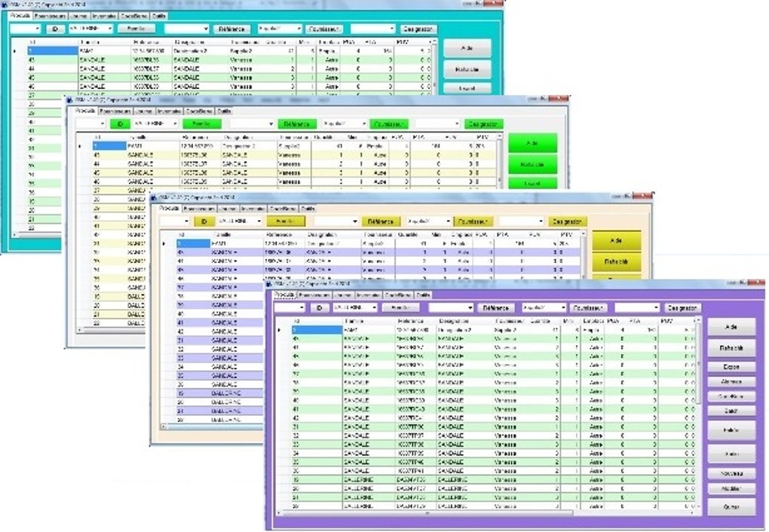Click the green Rafraîchir button
769x532 pixels.
tap(532, 164)
